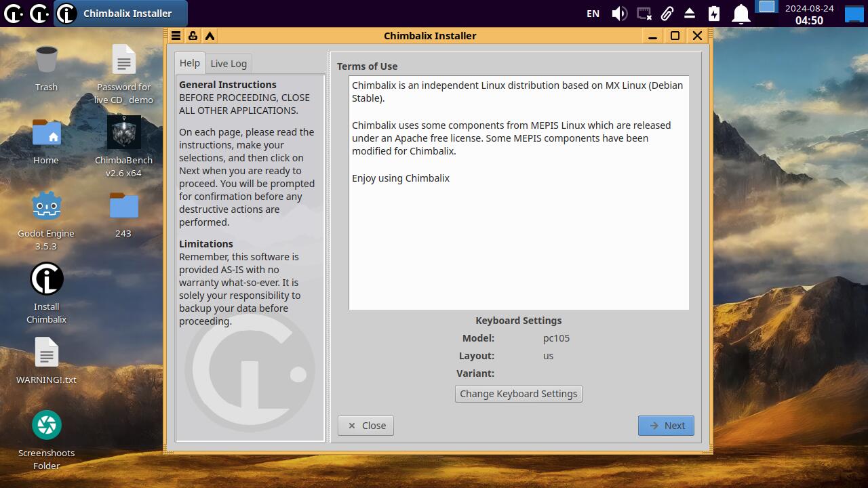Click the "Variant:" label
The height and width of the screenshot is (488, 868).
coord(475,373)
